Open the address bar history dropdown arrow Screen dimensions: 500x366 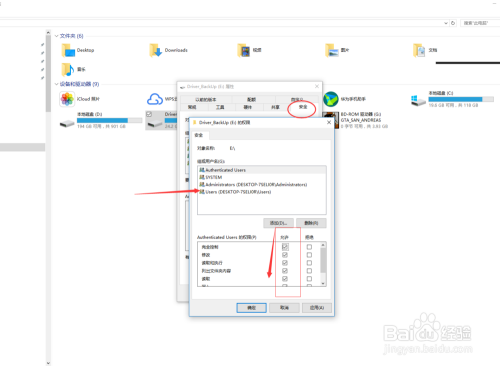point(446,23)
